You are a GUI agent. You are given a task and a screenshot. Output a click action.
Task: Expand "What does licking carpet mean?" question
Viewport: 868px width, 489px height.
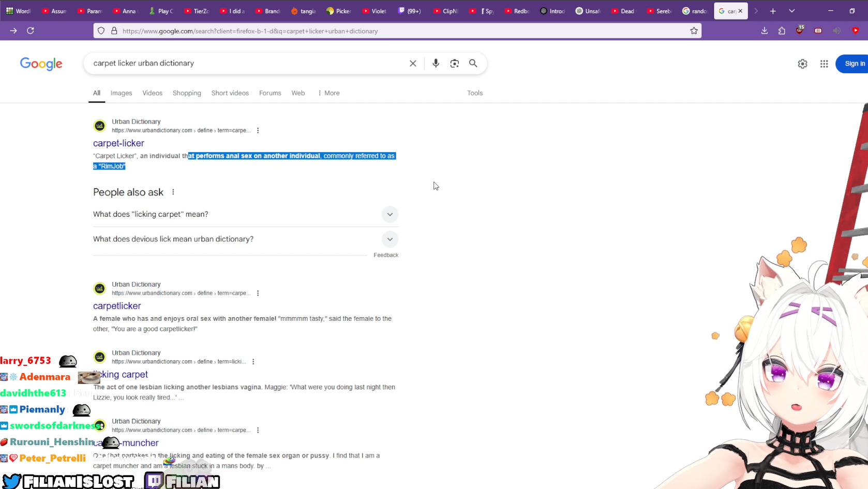point(390,214)
